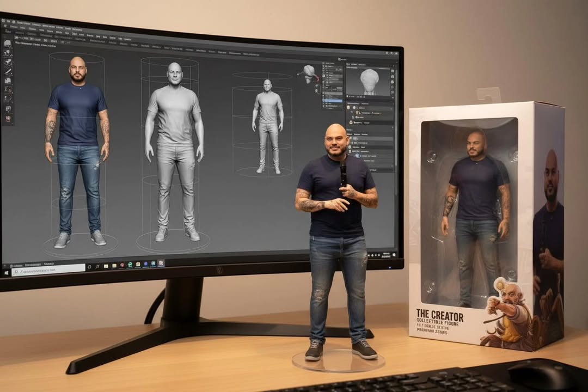588x392 pixels.
Task: Click the head-shaped orientation gizmo in viewport
Action: (309, 73)
